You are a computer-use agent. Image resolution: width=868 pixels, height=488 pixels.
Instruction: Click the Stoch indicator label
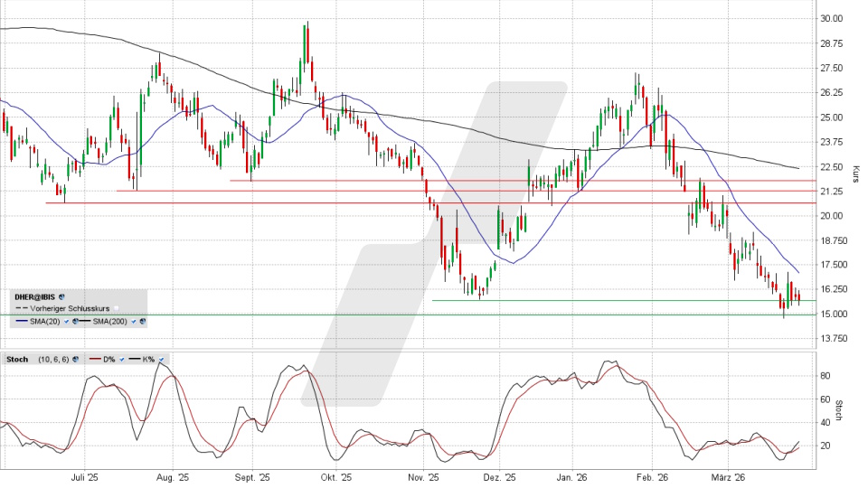click(x=19, y=360)
